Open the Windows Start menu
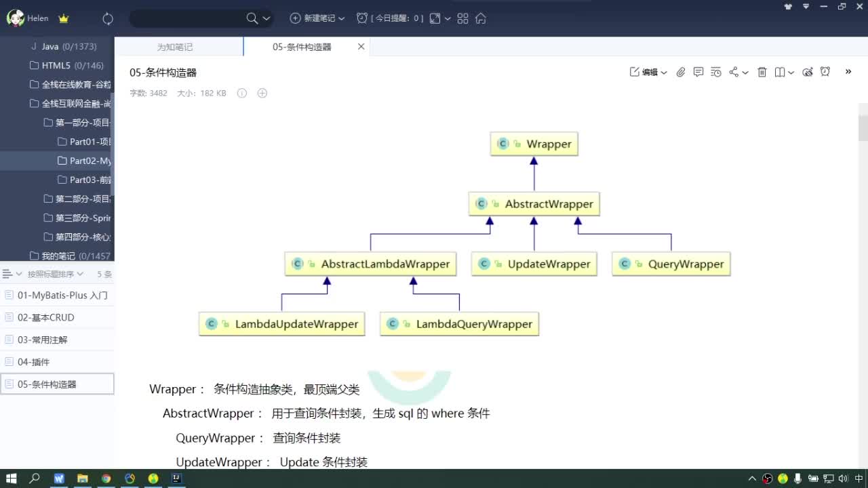Viewport: 868px width, 488px height. pyautogui.click(x=12, y=479)
